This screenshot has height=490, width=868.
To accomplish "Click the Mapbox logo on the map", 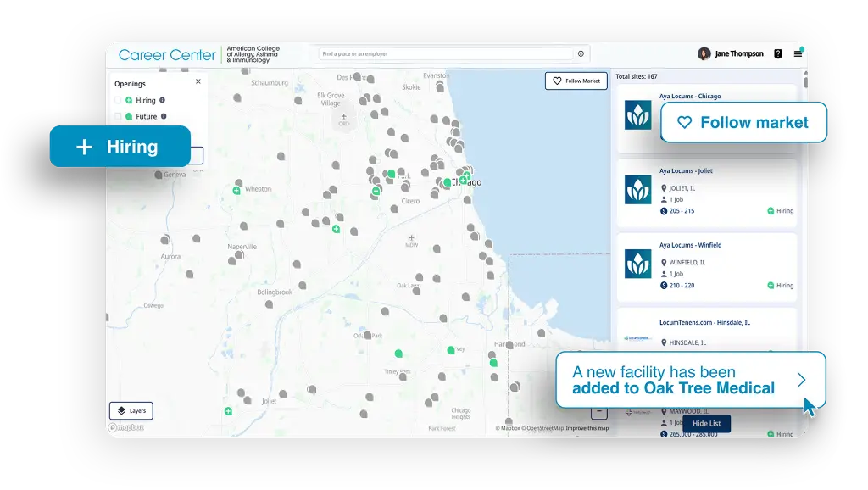I will point(126,427).
